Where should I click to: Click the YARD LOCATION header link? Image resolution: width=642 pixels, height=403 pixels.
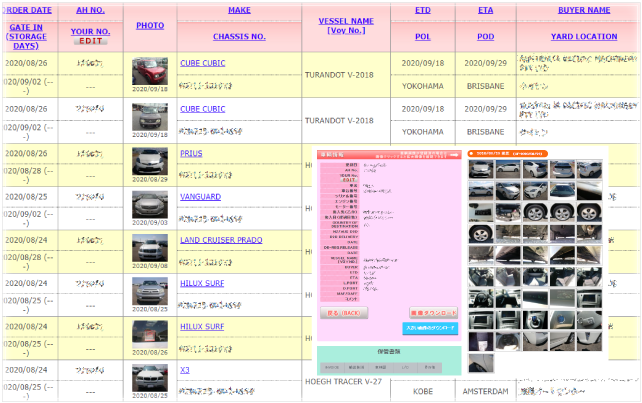click(x=584, y=36)
